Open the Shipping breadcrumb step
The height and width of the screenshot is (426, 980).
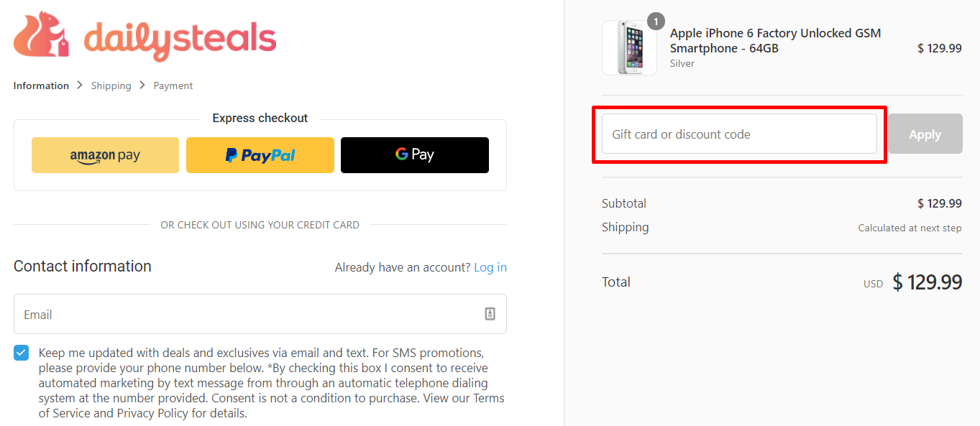tap(111, 85)
